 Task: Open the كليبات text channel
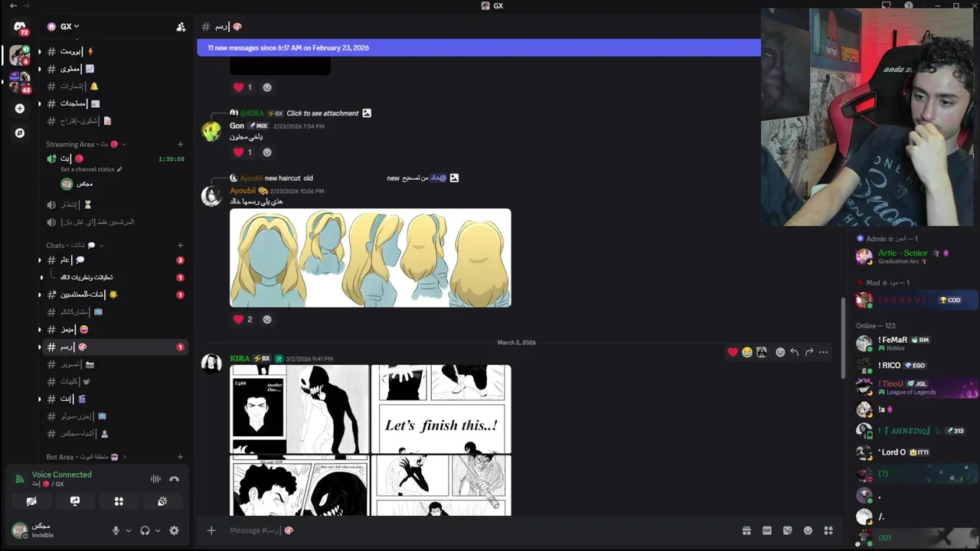click(x=113, y=381)
